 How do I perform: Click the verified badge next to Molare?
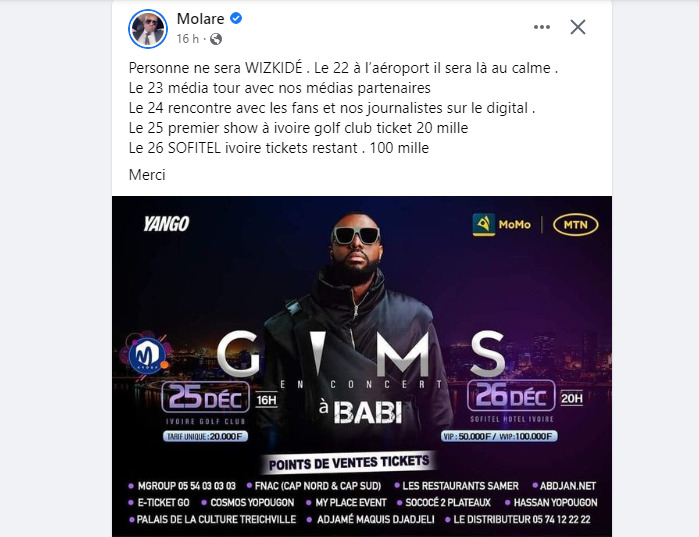click(236, 18)
